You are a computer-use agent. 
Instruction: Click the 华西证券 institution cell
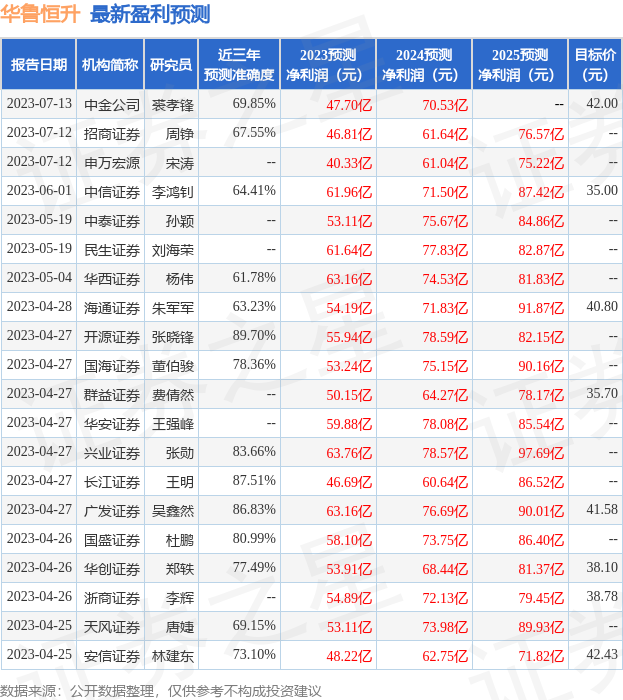pyautogui.click(x=112, y=279)
